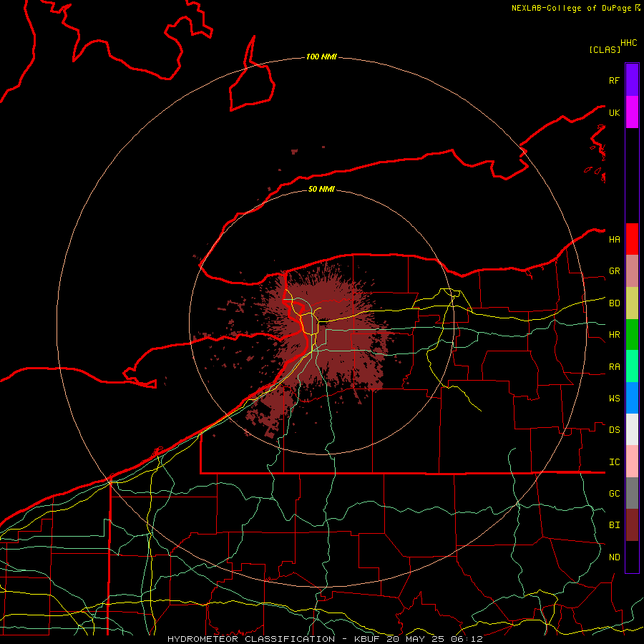The width and height of the screenshot is (644, 644).
Task: Click the "WS" legend label
Action: pos(614,399)
